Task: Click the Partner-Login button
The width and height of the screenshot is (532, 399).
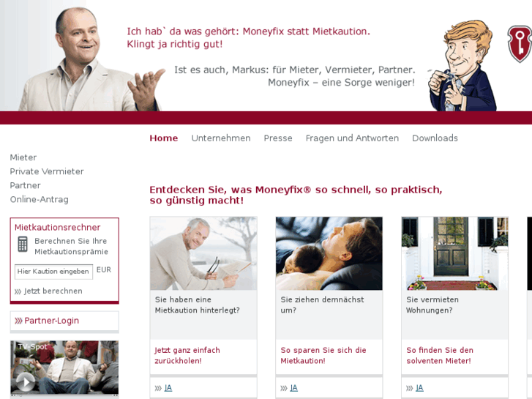Action: (64, 321)
